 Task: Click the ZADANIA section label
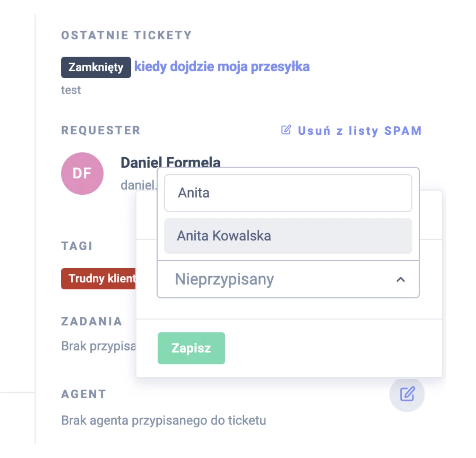[91, 321]
